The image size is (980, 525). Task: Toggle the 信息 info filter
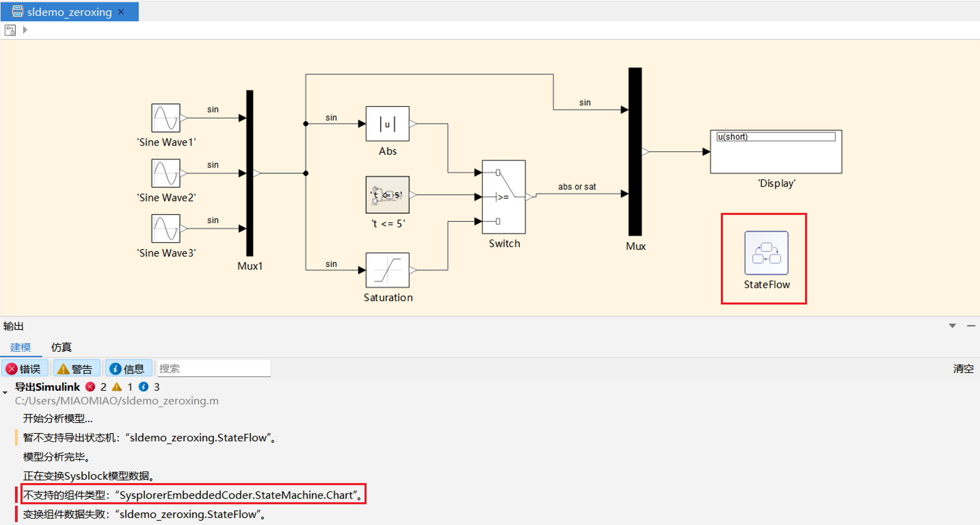pos(128,369)
